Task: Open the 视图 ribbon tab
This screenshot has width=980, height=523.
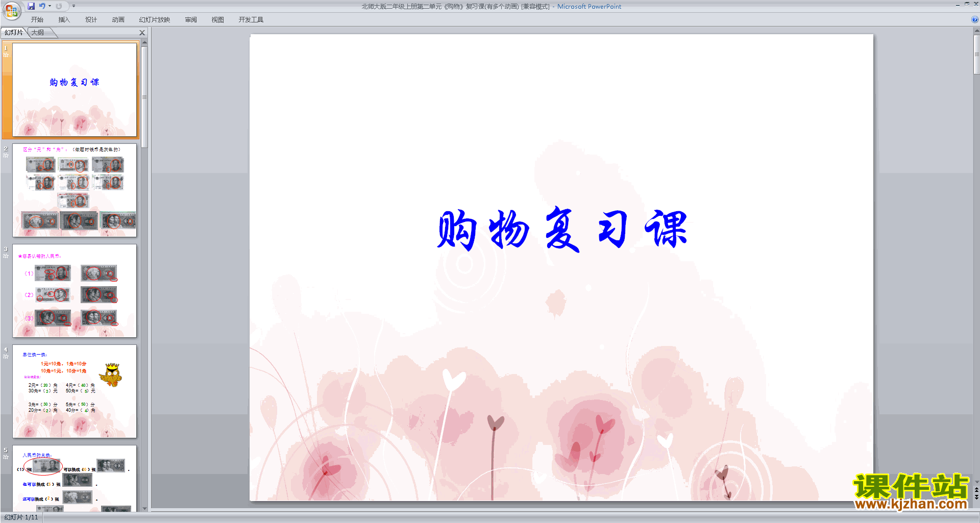Action: 217,20
